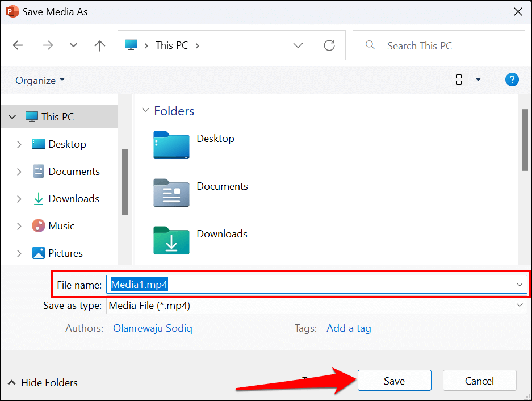The height and width of the screenshot is (401, 532).
Task: Open the Downloads folder in main pane
Action: tap(171, 240)
